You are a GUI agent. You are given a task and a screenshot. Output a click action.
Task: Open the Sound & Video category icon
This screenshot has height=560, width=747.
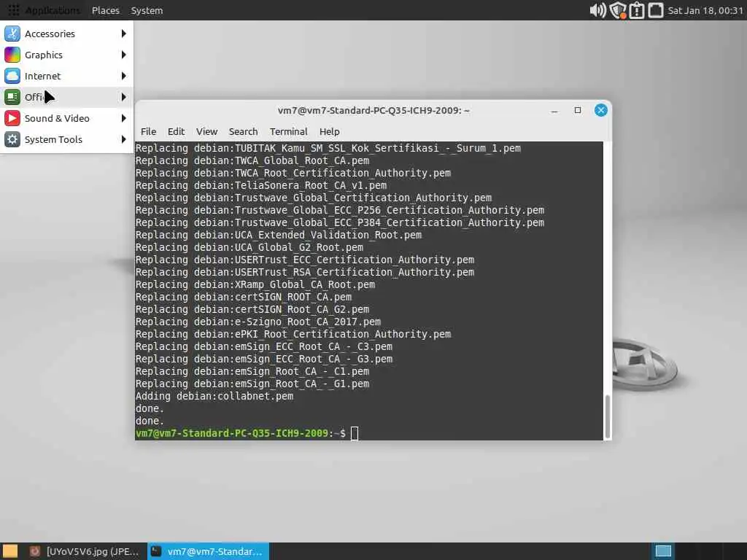[x=12, y=118]
